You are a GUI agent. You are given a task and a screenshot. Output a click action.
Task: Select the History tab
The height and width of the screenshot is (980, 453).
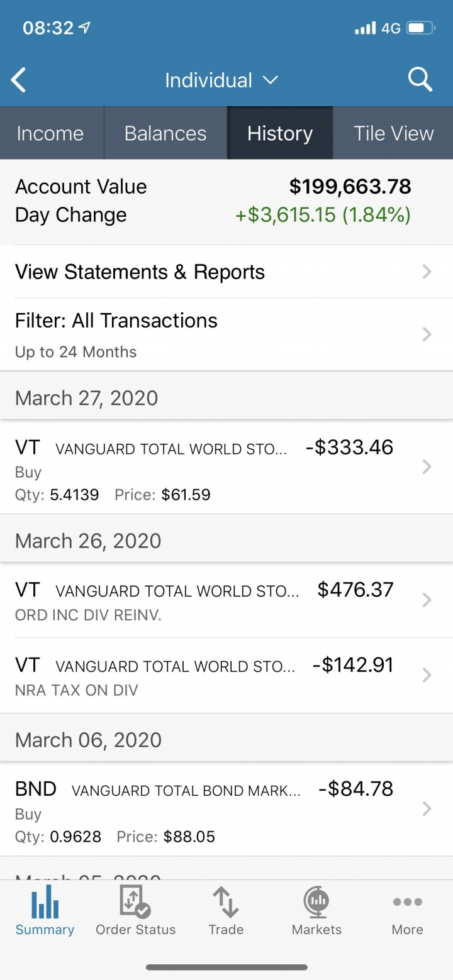tap(280, 133)
